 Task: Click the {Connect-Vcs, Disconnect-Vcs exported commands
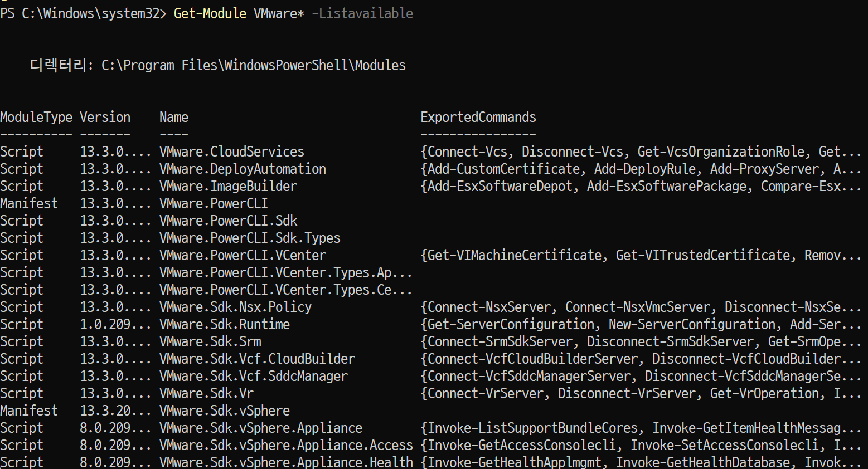click(x=641, y=152)
